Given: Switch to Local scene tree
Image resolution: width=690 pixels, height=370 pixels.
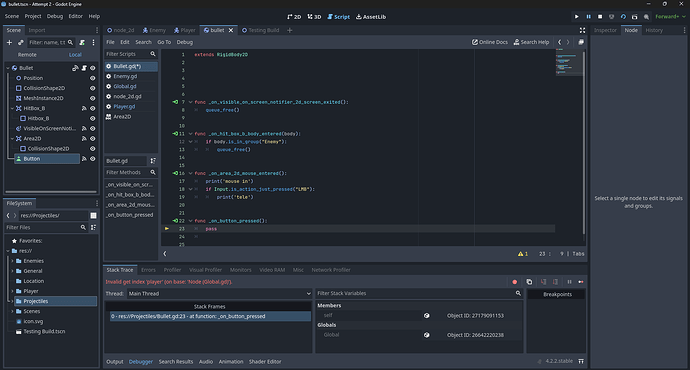Looking at the screenshot, I should pos(75,55).
